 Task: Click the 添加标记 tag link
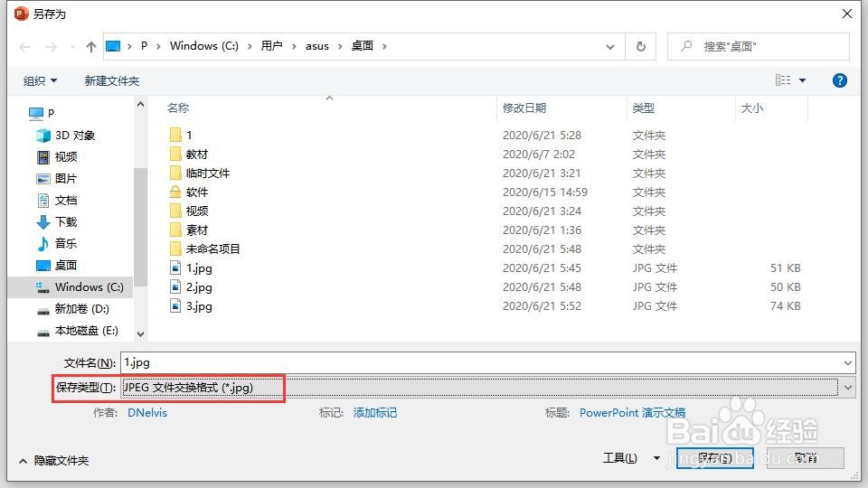pyautogui.click(x=375, y=413)
